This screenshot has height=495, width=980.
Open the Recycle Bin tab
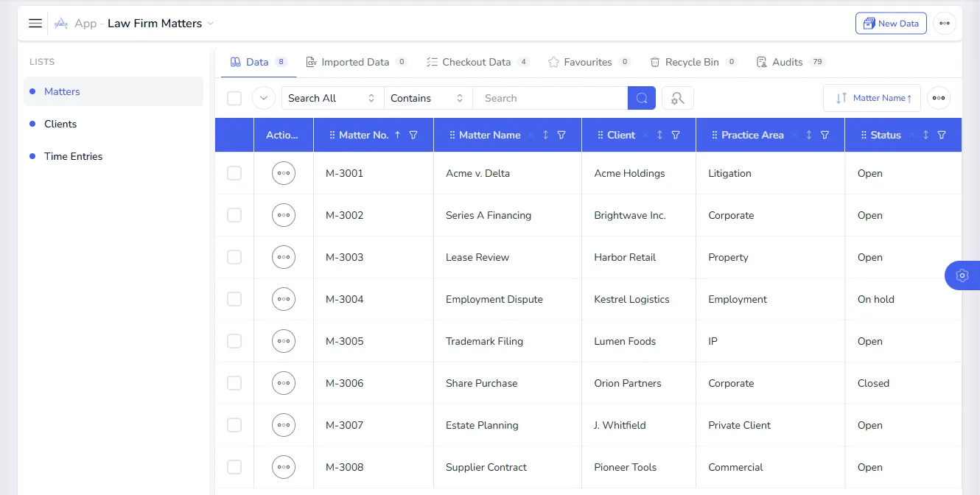(x=693, y=62)
